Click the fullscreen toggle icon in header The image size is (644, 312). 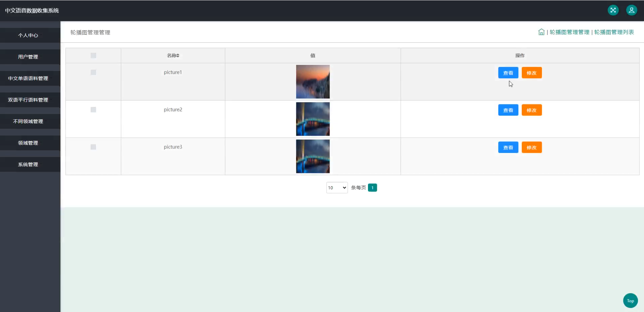[x=613, y=10]
